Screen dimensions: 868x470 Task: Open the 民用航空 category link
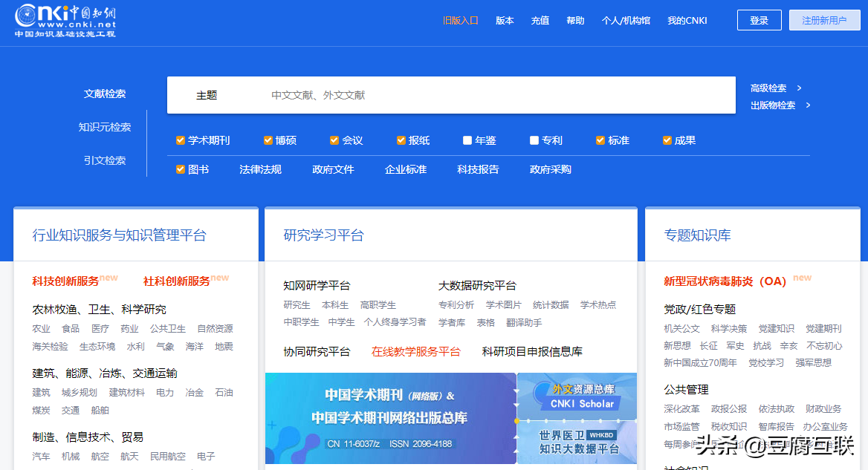(x=168, y=457)
